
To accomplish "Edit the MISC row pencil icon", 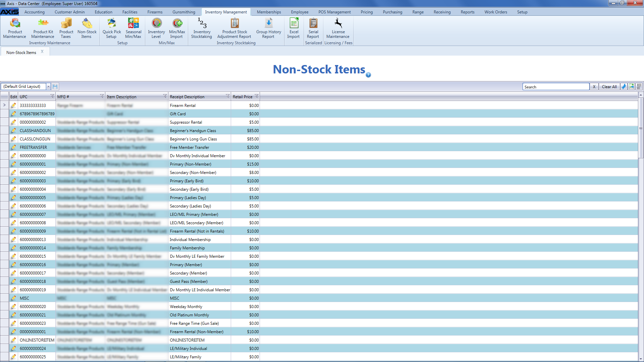I will pyautogui.click(x=13, y=298).
